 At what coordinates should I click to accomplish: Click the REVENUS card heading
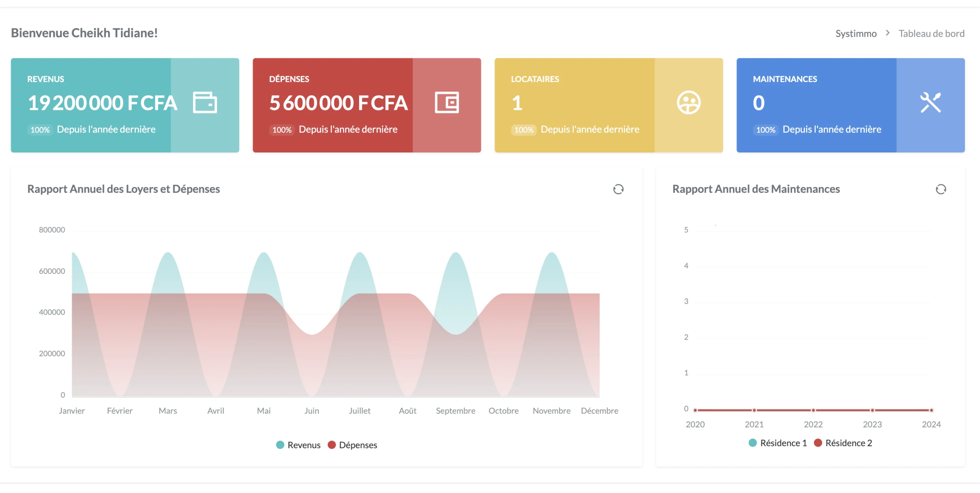coord(46,79)
